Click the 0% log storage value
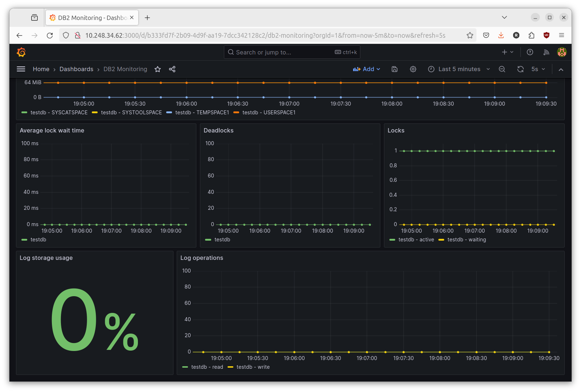This screenshot has width=581, height=392. click(x=95, y=320)
